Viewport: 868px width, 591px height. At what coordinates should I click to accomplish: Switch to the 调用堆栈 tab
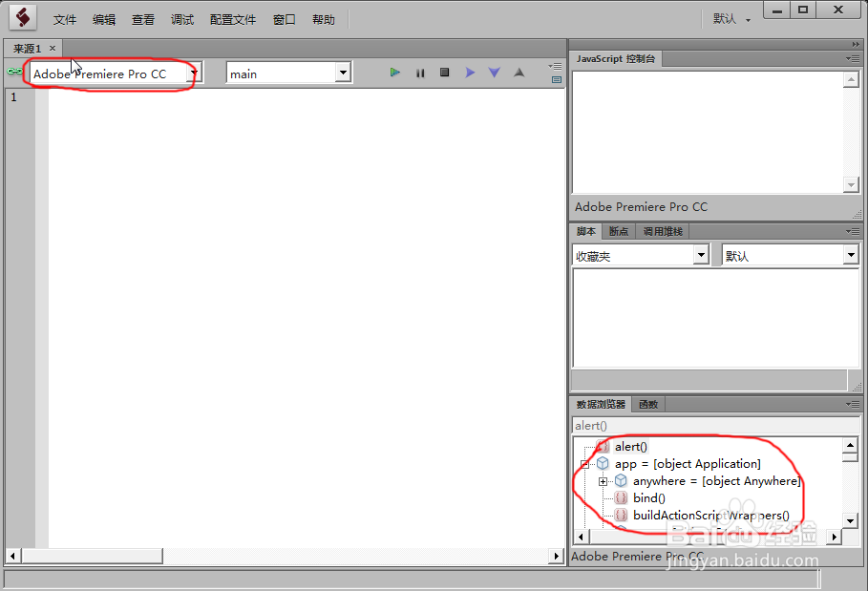pos(663,231)
